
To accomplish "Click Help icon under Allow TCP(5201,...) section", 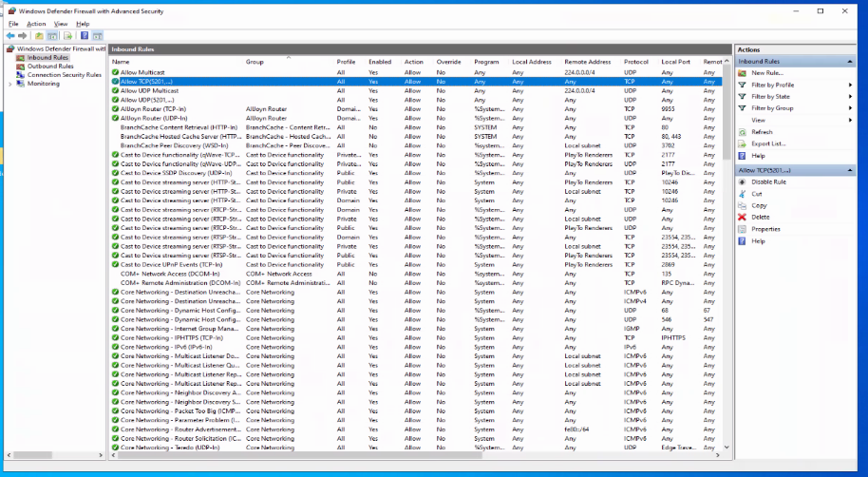I will pos(742,241).
